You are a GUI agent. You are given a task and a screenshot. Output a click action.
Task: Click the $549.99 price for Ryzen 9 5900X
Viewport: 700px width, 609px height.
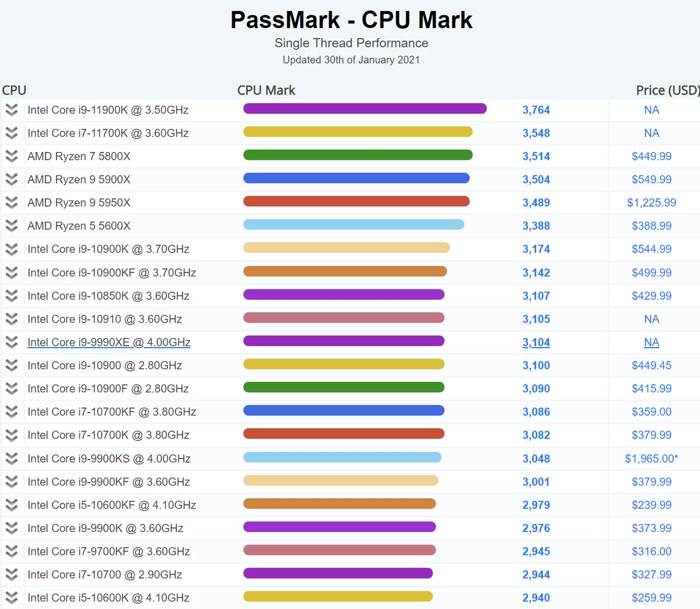(652, 180)
